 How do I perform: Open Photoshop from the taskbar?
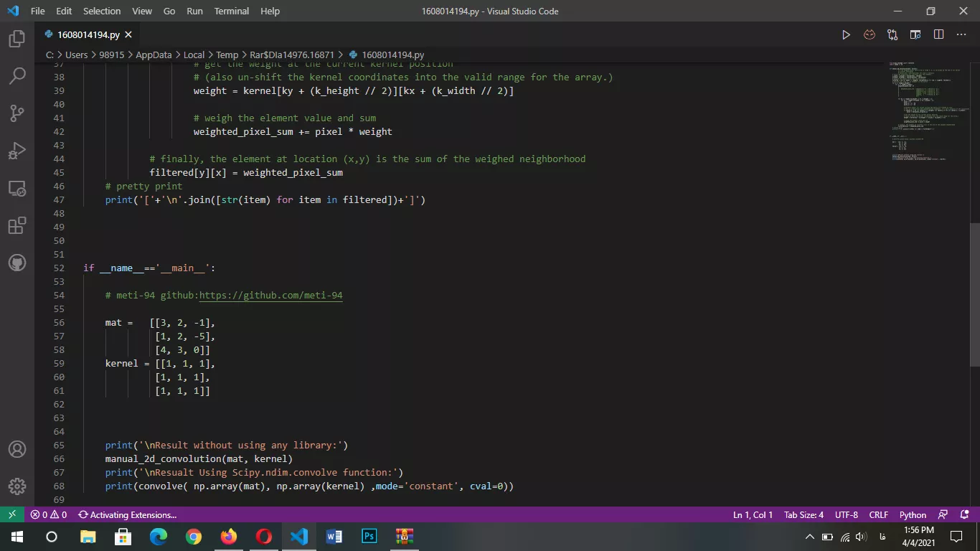pyautogui.click(x=369, y=536)
